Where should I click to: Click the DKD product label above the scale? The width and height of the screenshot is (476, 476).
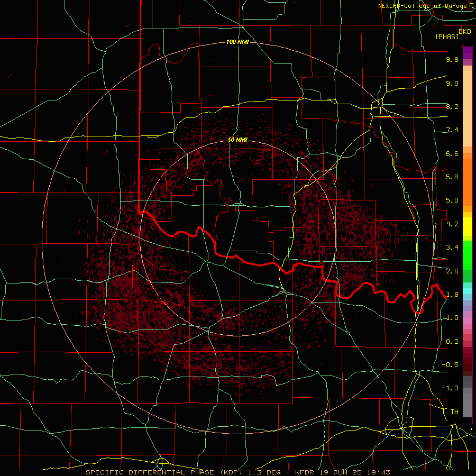pyautogui.click(x=465, y=31)
